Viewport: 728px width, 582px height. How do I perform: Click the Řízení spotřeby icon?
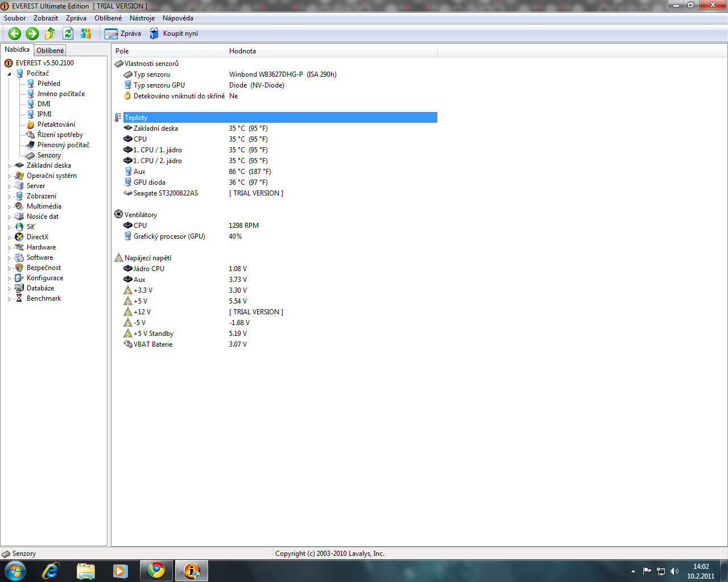(x=31, y=135)
